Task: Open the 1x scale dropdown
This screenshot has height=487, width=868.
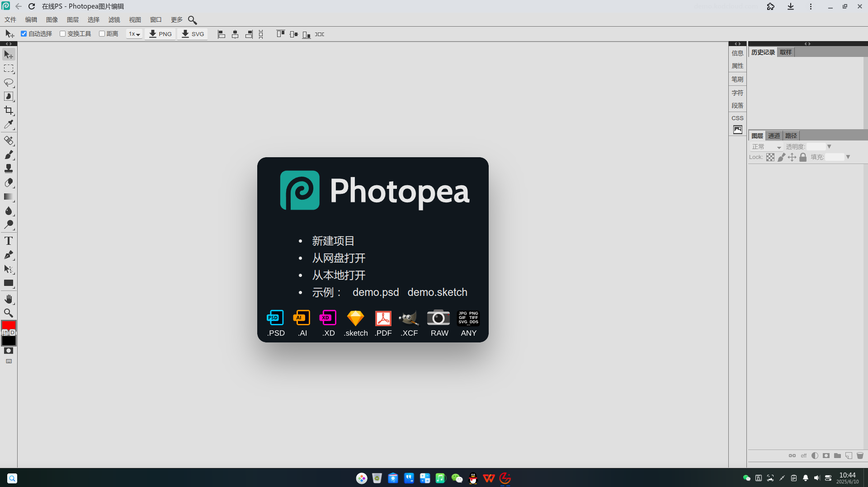Action: [x=134, y=34]
